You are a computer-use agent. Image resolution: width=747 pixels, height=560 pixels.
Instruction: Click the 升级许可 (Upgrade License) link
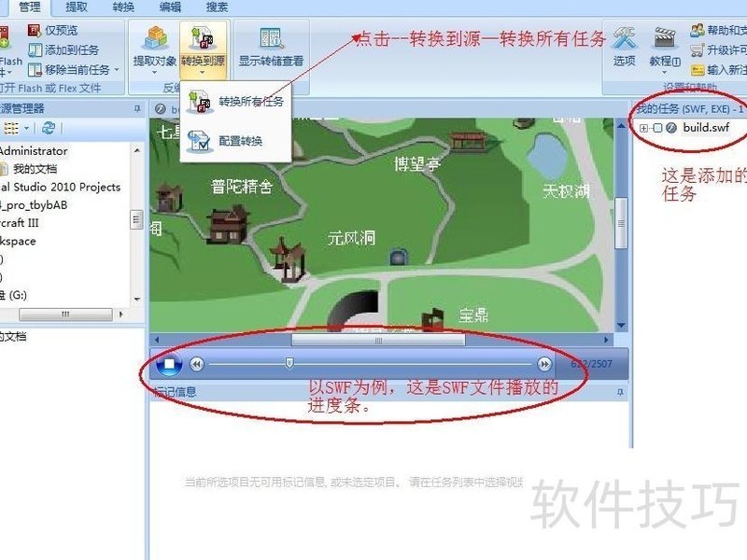point(719,50)
